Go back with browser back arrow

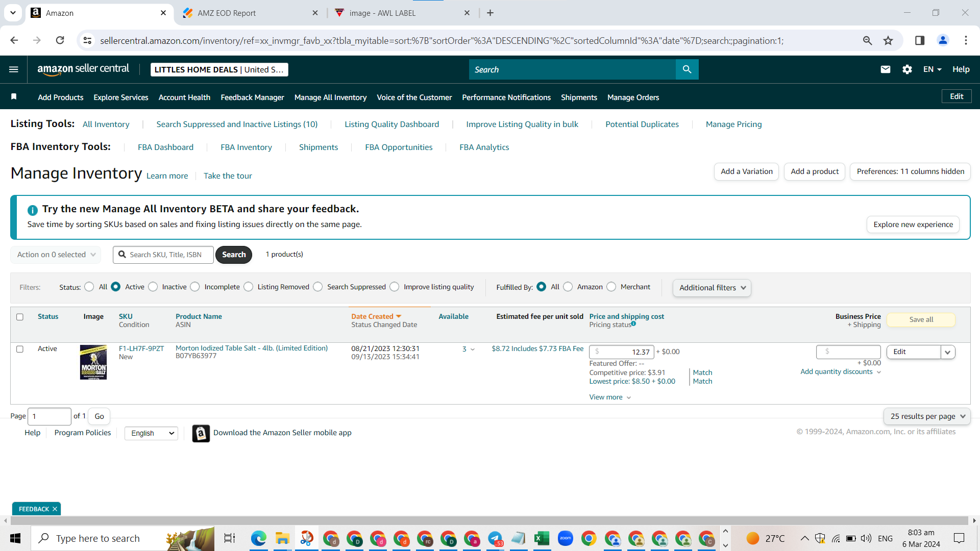click(14, 40)
